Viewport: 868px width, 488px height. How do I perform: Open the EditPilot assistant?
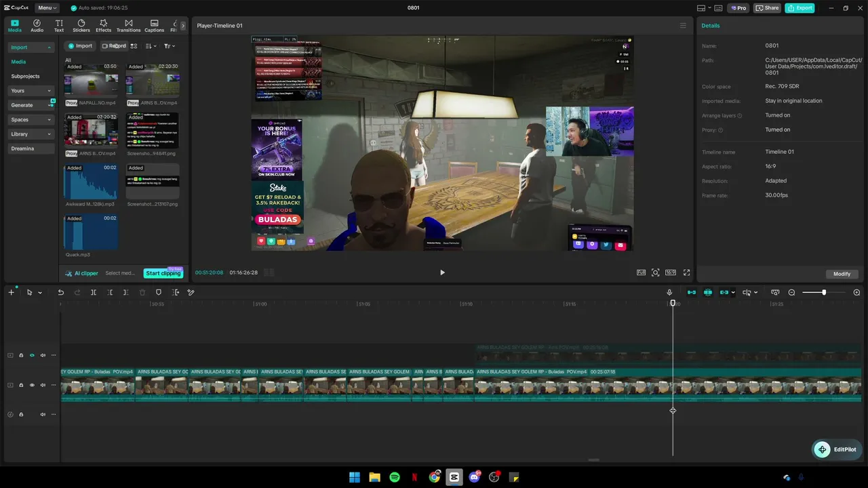[x=835, y=449]
